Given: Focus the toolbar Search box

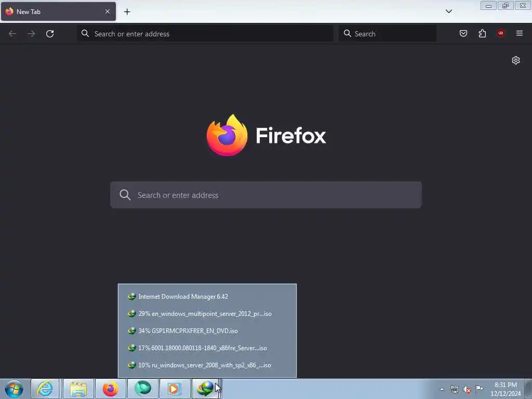Looking at the screenshot, I should [388, 34].
